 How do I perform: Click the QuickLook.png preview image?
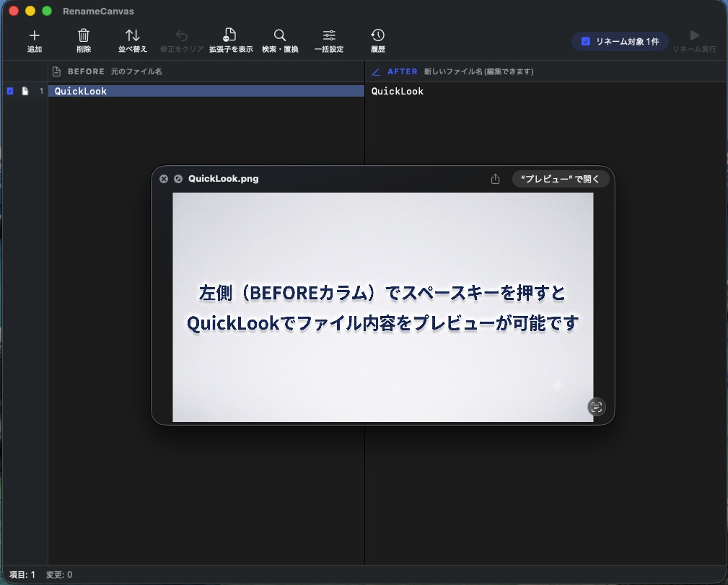(x=383, y=307)
